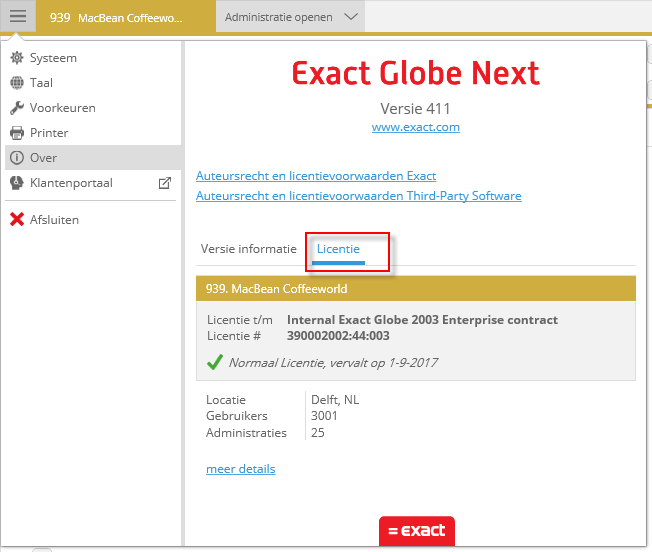This screenshot has height=552, width=652.
Task: Click the Klantenportaal headset icon
Action: pyautogui.click(x=17, y=183)
